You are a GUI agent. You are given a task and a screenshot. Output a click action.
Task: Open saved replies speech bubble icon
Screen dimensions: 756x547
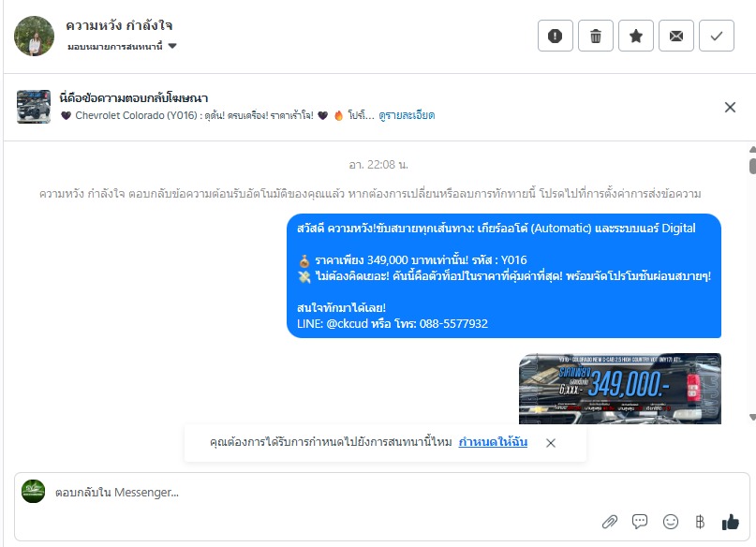click(x=640, y=522)
